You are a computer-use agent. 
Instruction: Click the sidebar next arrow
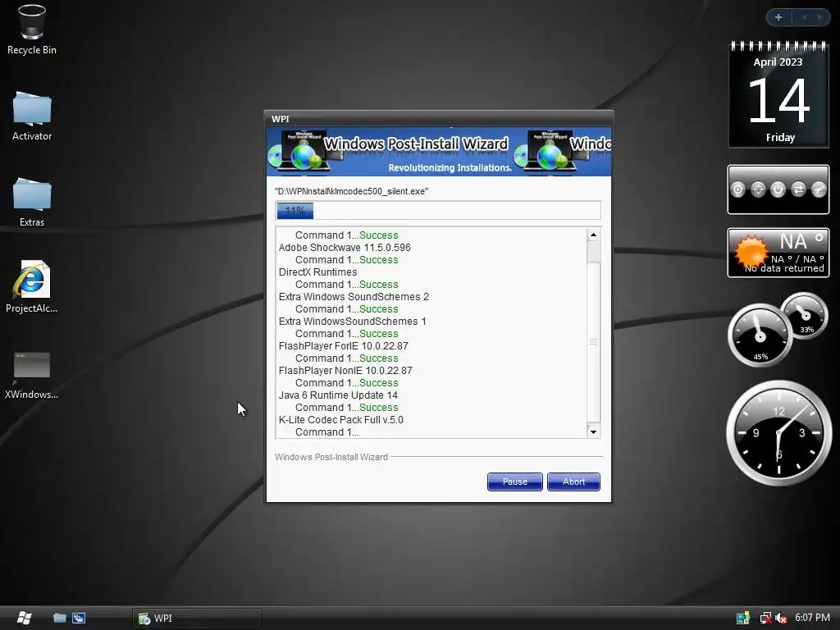(x=819, y=17)
